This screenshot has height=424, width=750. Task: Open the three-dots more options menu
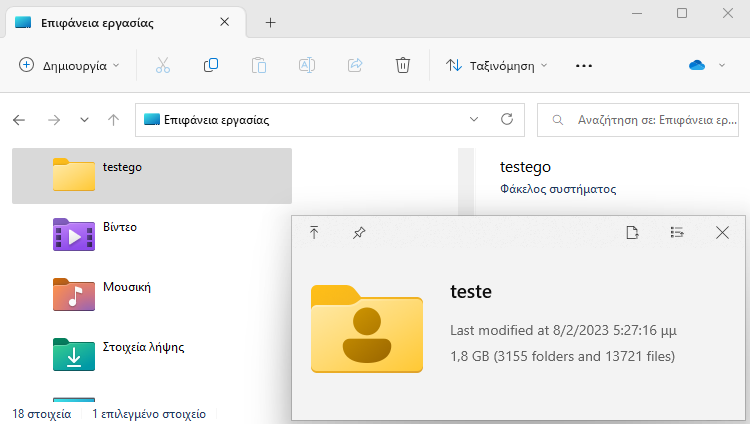pyautogui.click(x=584, y=66)
